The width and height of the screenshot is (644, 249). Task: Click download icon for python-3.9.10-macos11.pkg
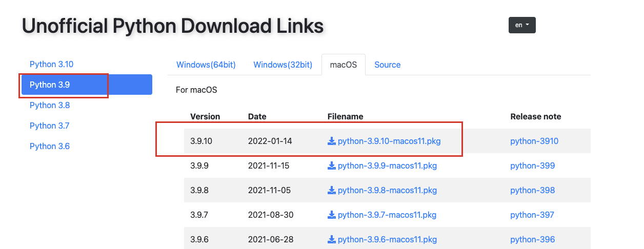point(332,141)
